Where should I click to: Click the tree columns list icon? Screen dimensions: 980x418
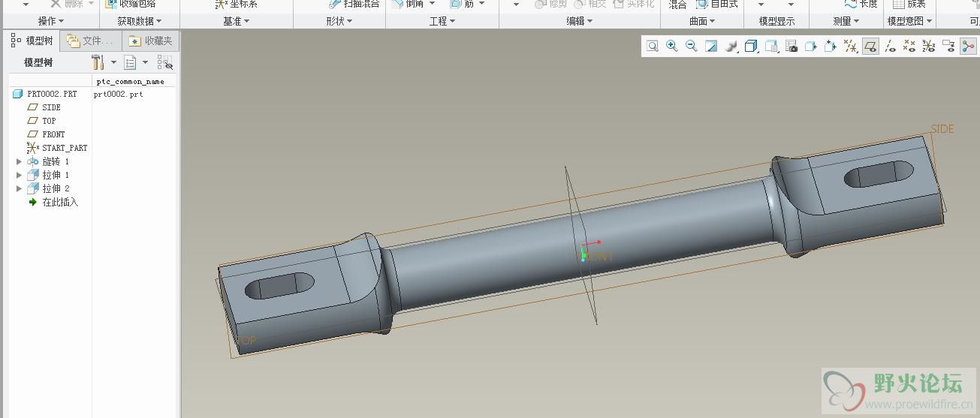pyautogui.click(x=130, y=62)
